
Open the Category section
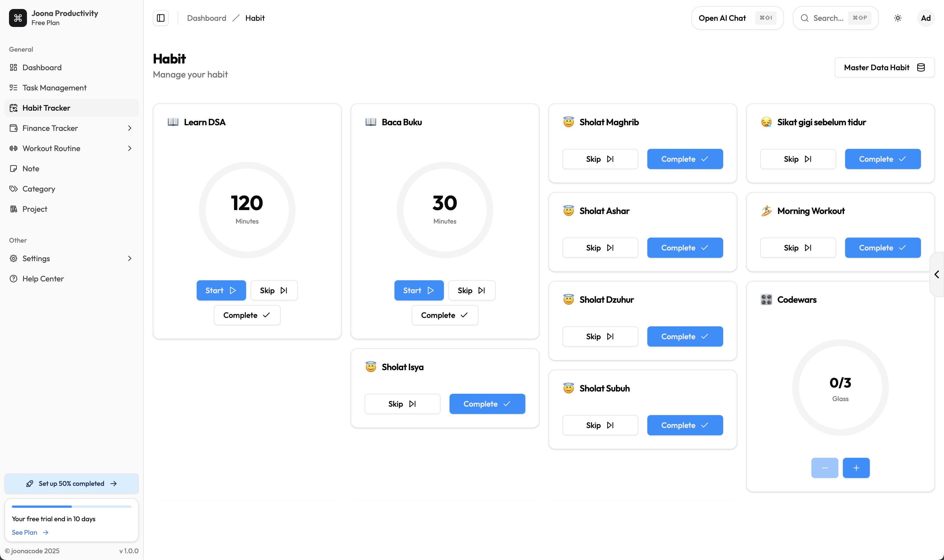point(38,189)
